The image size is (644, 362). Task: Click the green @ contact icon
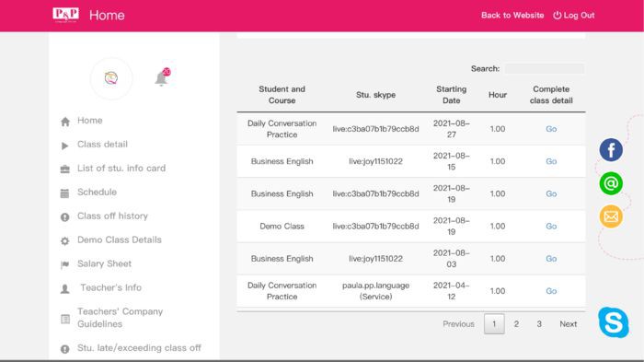coord(611,183)
